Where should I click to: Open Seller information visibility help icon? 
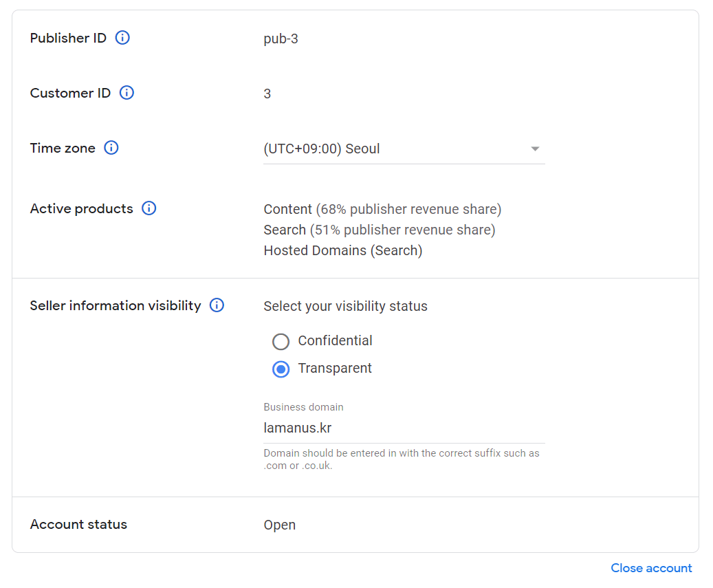[217, 305]
